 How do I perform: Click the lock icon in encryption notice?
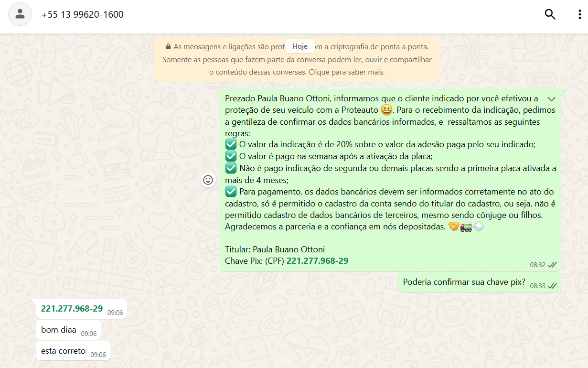tap(168, 47)
